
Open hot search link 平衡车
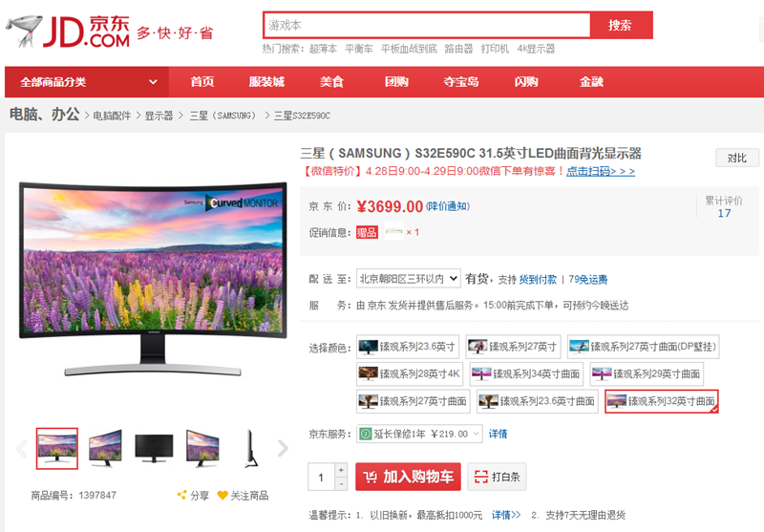[x=359, y=49]
